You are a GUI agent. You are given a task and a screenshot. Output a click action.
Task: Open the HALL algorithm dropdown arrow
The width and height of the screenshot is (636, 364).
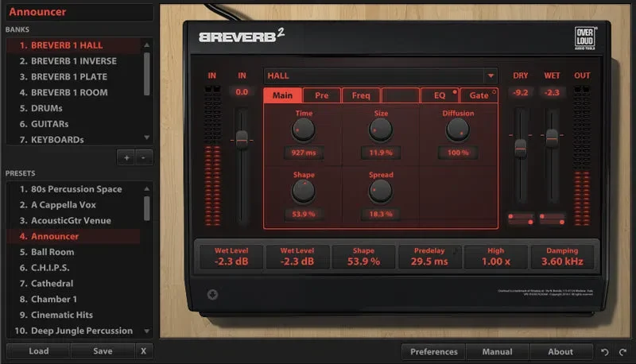click(x=491, y=76)
